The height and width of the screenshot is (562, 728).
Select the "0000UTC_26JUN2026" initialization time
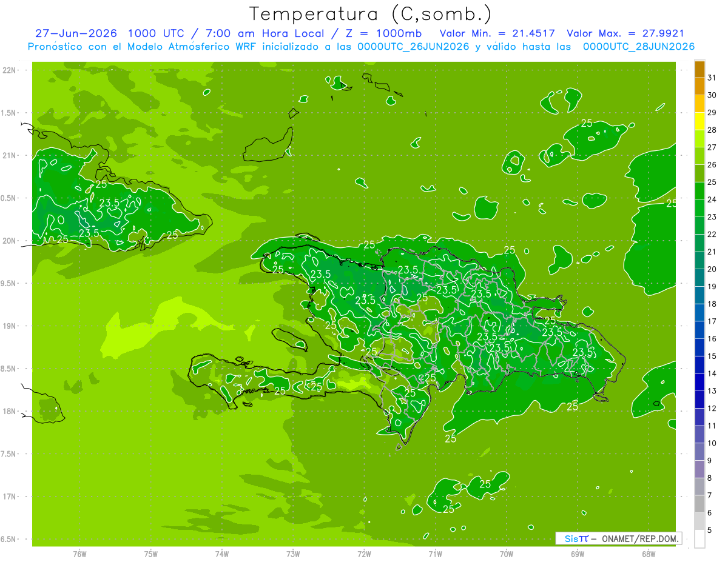pos(413,47)
